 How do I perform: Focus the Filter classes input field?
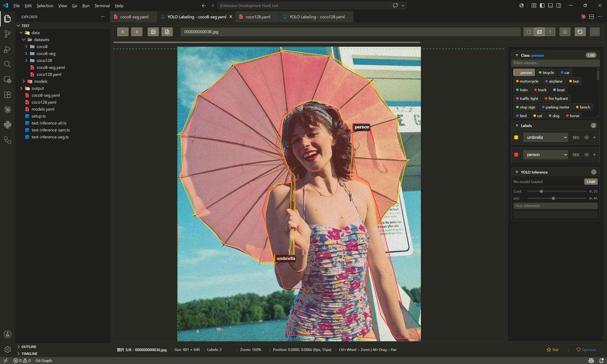tap(555, 63)
